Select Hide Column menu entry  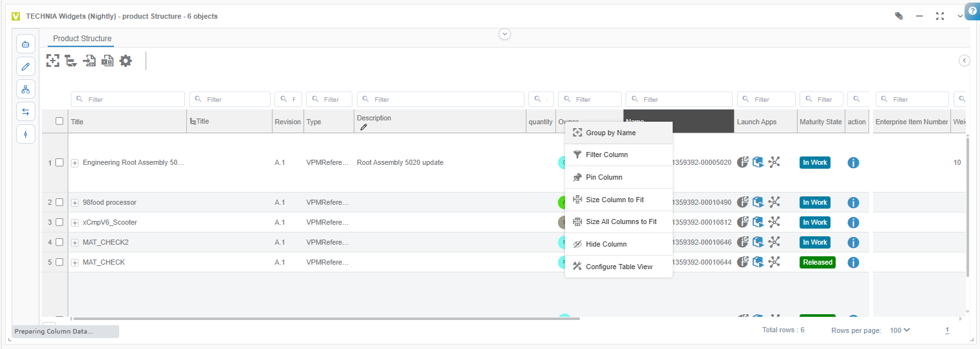point(619,244)
